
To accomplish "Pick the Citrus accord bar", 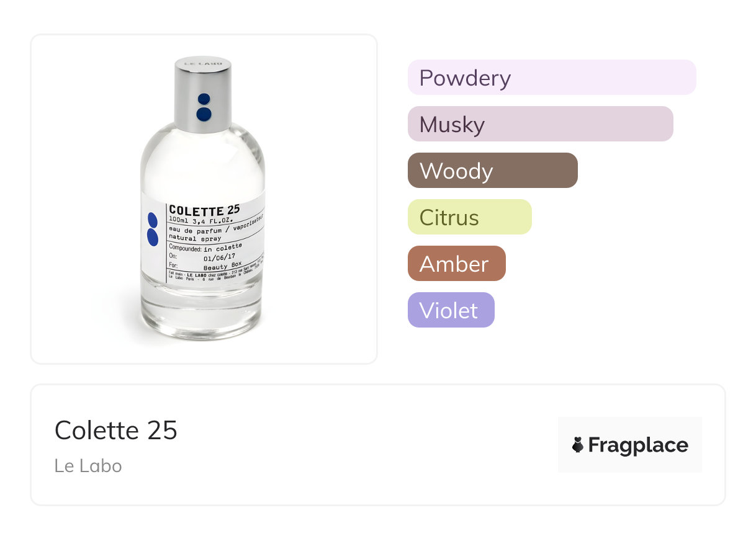I will pyautogui.click(x=469, y=217).
